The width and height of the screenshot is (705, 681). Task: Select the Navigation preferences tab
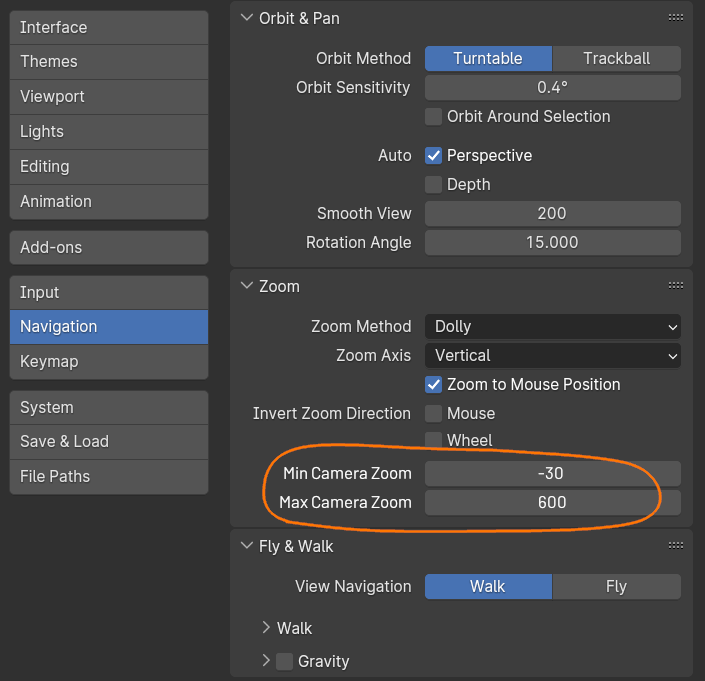(x=109, y=327)
